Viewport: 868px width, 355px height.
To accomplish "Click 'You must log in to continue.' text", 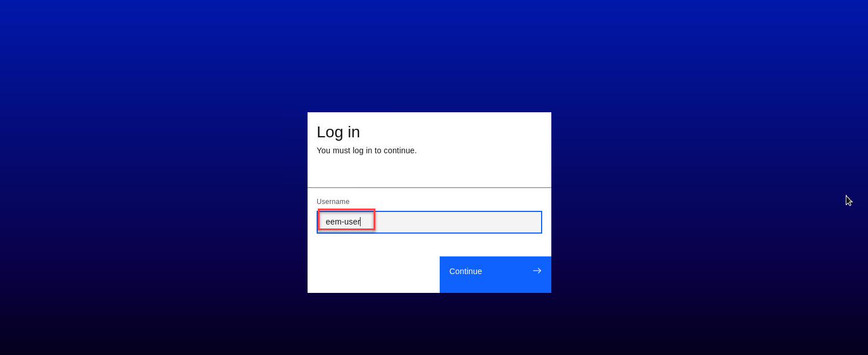I will click(367, 150).
